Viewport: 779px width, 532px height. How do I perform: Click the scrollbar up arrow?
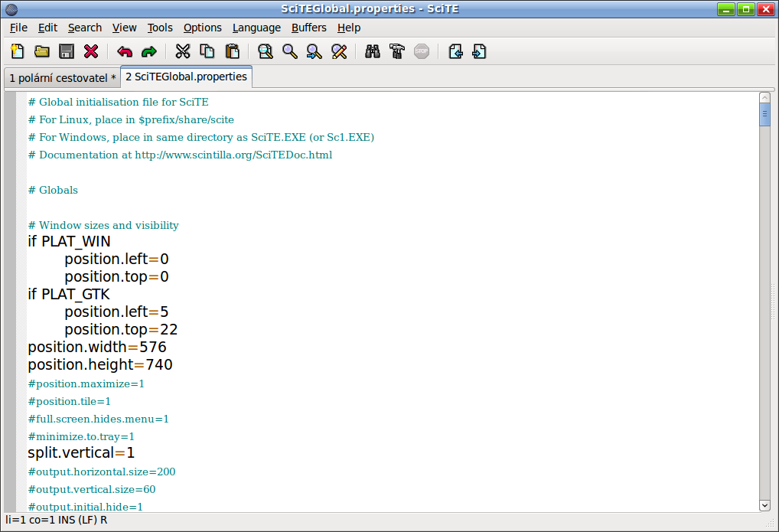pos(764,97)
